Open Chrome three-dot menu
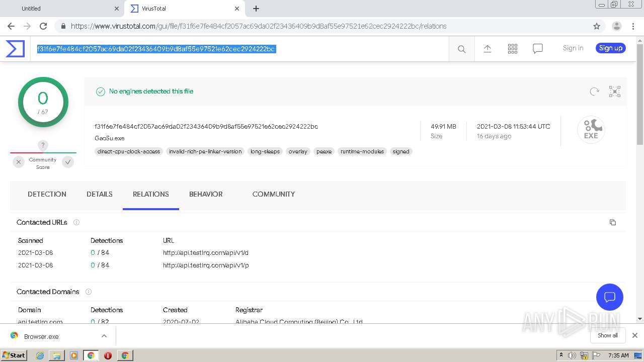Viewport: 644px width, 362px height. [x=633, y=26]
